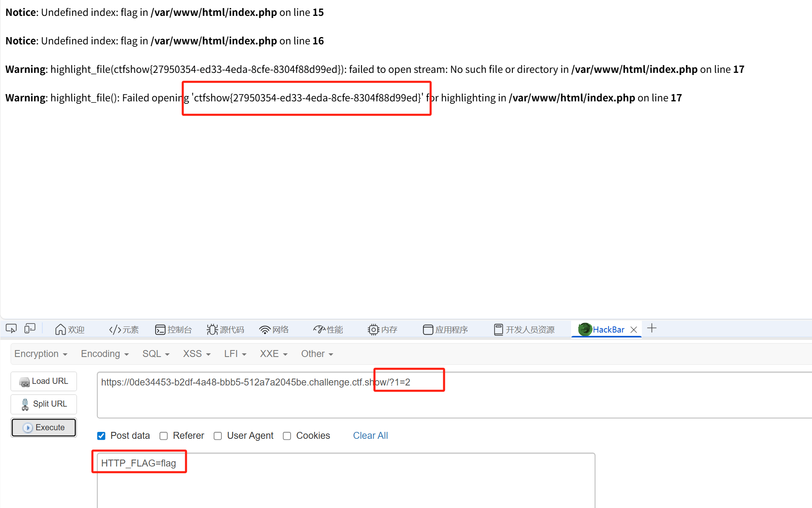This screenshot has width=812, height=508.
Task: Expand the SQL dropdown menu
Action: tap(155, 354)
